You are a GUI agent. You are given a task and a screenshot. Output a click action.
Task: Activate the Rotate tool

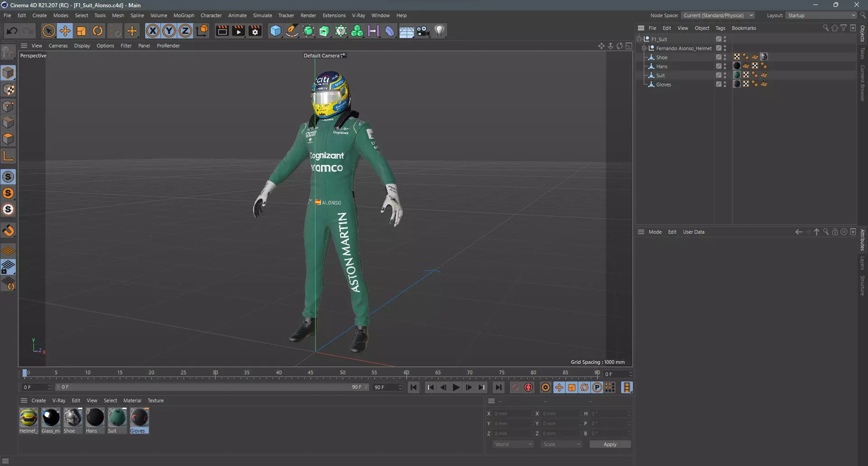(98, 31)
